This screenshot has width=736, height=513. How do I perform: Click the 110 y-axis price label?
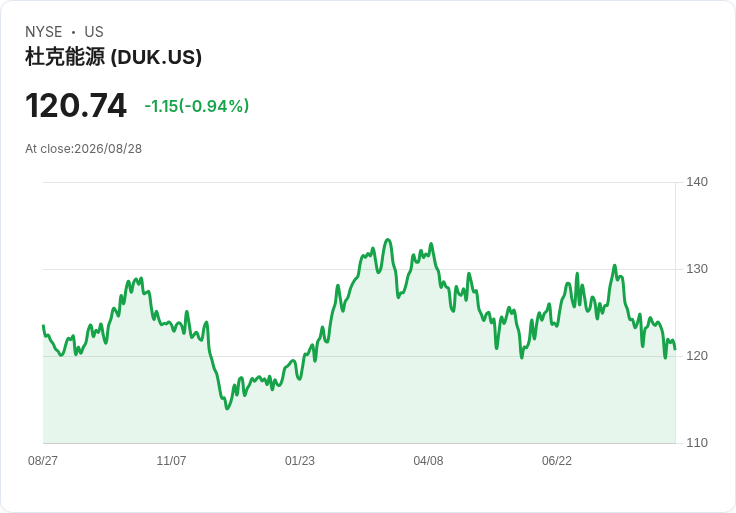click(x=697, y=443)
